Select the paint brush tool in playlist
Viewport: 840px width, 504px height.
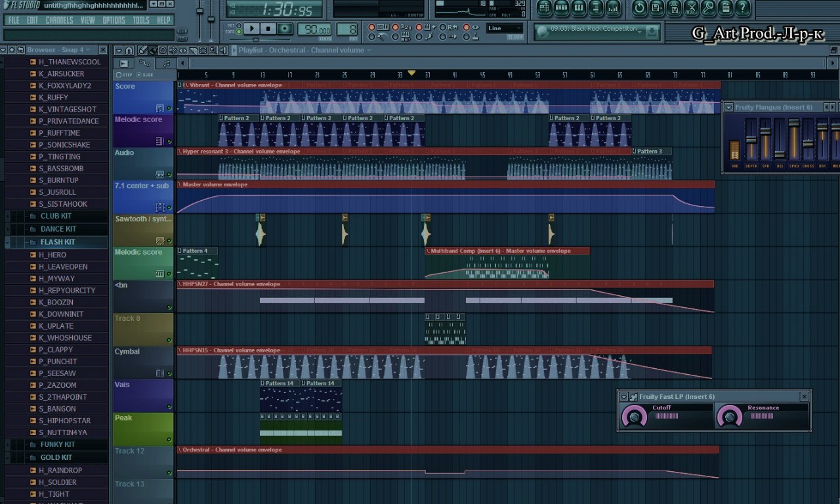click(x=152, y=51)
